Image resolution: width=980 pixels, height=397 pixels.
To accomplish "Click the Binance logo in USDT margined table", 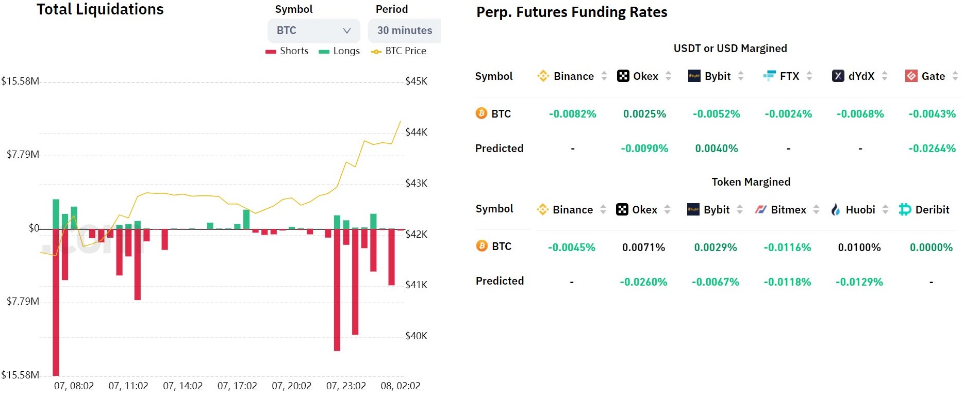I will (543, 76).
